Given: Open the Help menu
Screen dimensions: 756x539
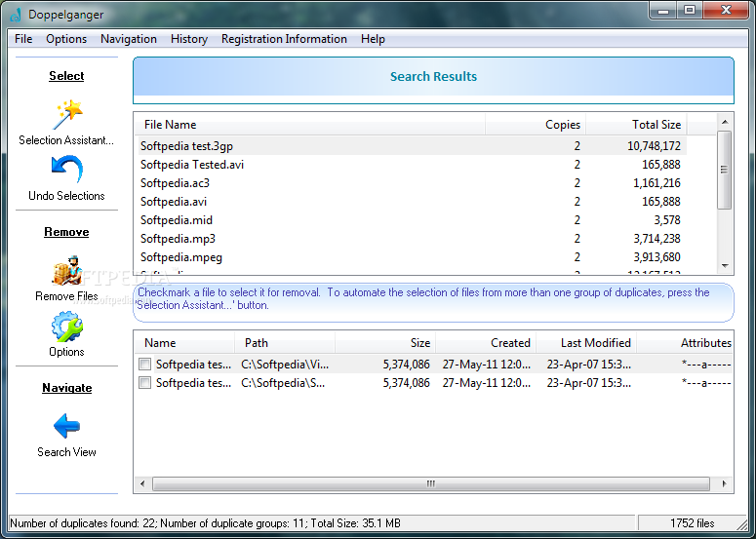Looking at the screenshot, I should pyautogui.click(x=373, y=39).
